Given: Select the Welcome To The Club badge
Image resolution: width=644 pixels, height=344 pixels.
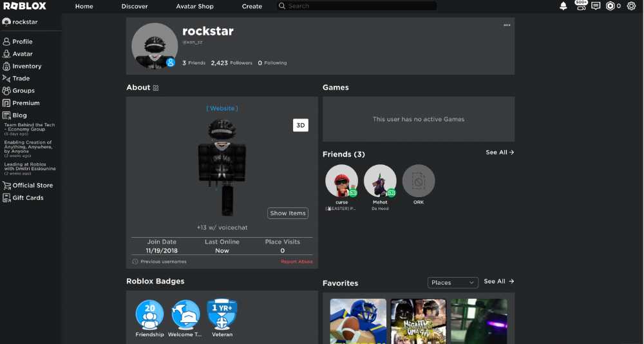Looking at the screenshot, I should (185, 314).
